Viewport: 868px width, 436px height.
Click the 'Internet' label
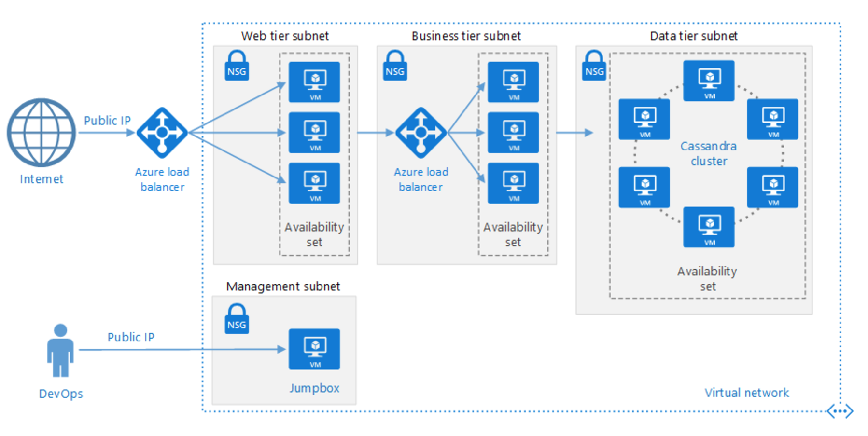click(42, 179)
